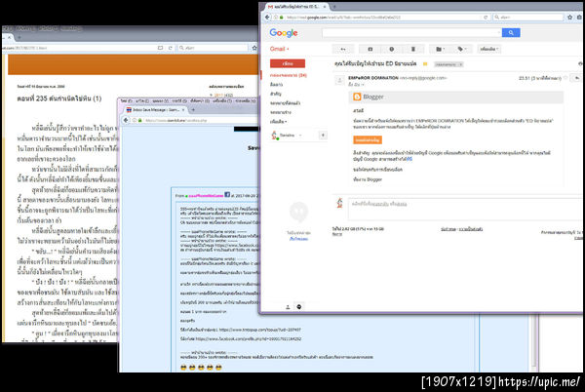Click Gmail's back-to-inbox arrow button
The image size is (585, 392).
tap(342, 49)
